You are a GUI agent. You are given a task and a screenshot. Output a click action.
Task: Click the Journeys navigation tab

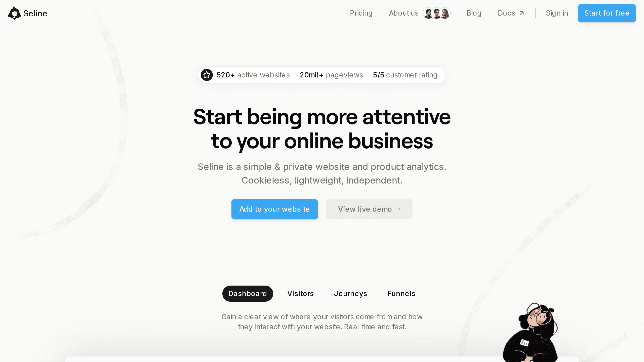(x=350, y=293)
